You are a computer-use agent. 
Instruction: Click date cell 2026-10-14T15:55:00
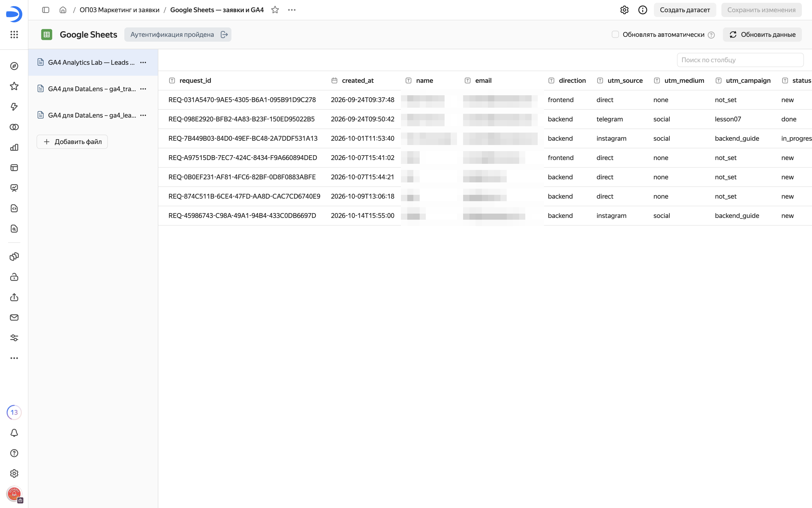[362, 215]
